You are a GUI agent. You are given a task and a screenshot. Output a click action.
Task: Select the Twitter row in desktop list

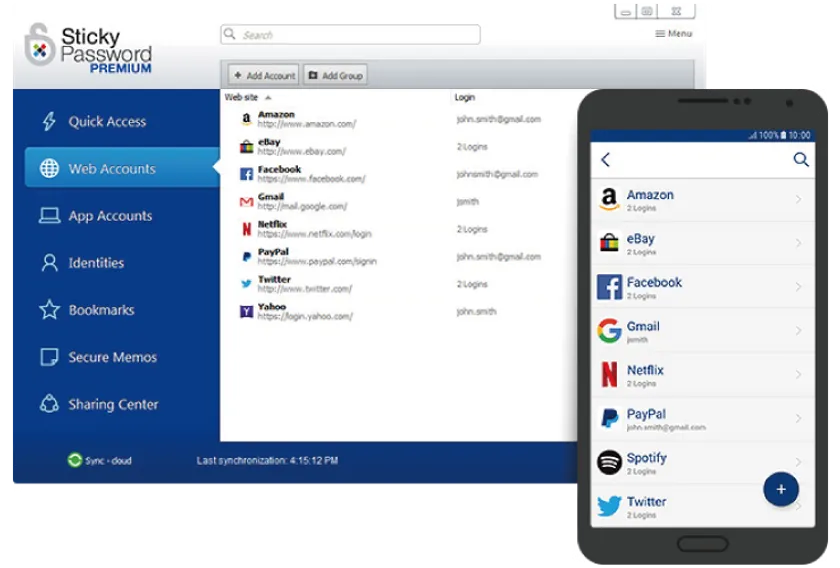(x=399, y=284)
